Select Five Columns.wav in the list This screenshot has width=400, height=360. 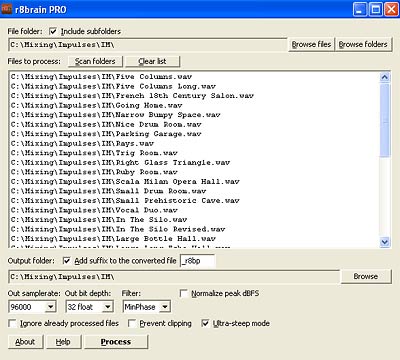coord(101,77)
